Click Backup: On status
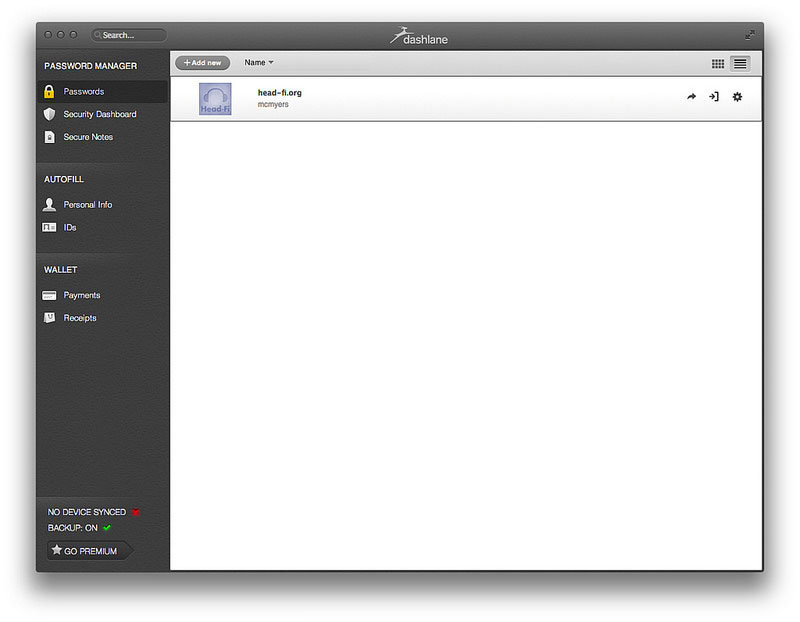The image size is (800, 622). tap(72, 528)
